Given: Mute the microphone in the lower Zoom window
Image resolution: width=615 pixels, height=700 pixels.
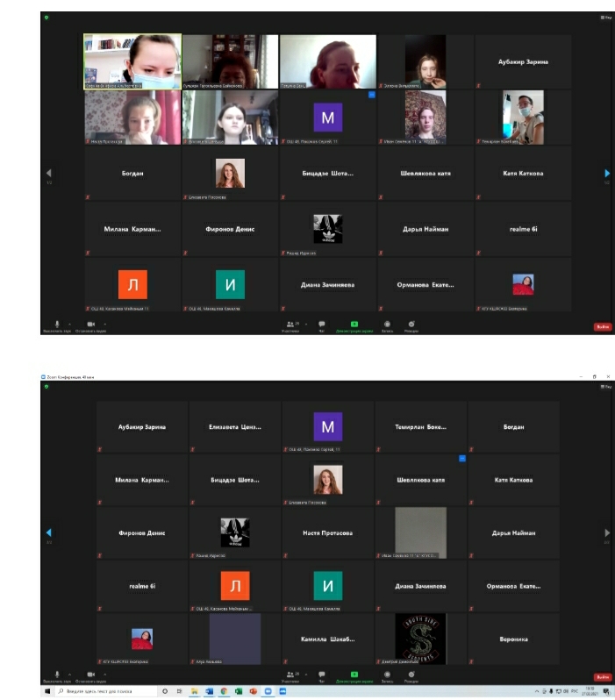Looking at the screenshot, I should click(x=57, y=675).
